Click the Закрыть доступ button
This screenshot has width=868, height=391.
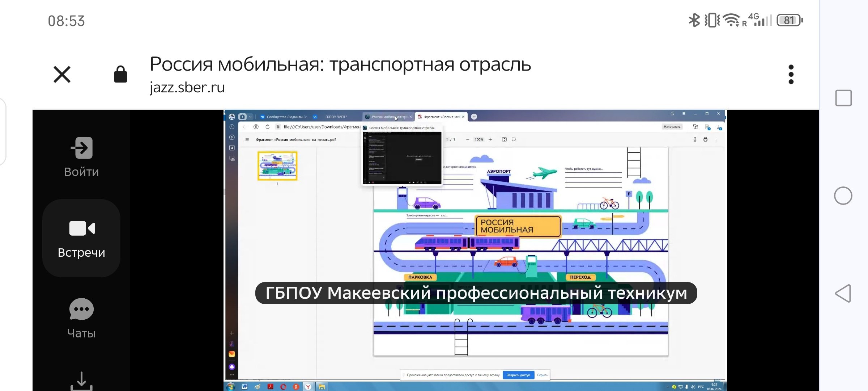tap(518, 375)
